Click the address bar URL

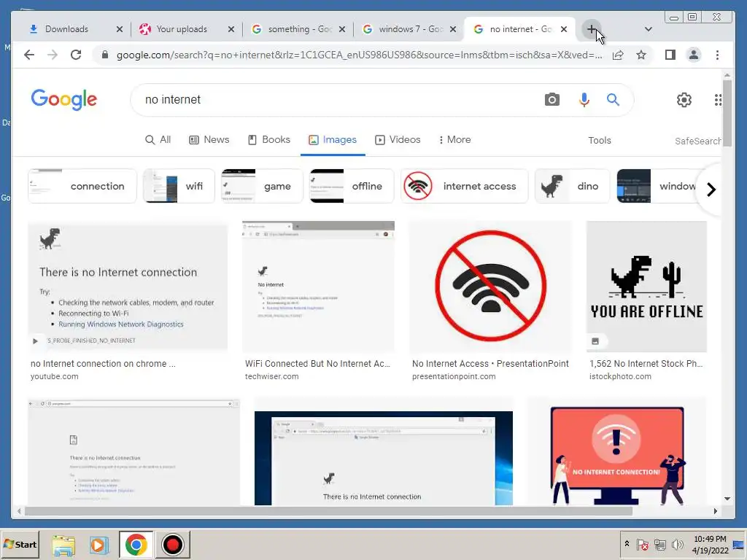coord(358,55)
